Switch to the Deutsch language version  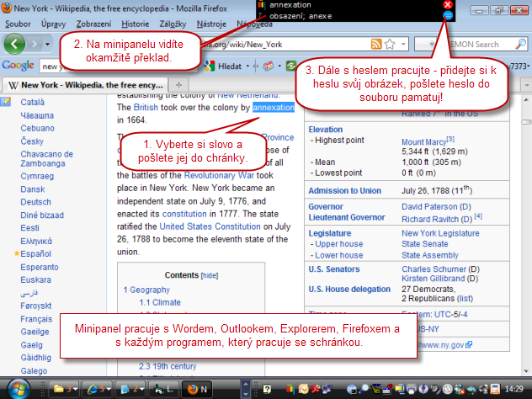click(35, 202)
